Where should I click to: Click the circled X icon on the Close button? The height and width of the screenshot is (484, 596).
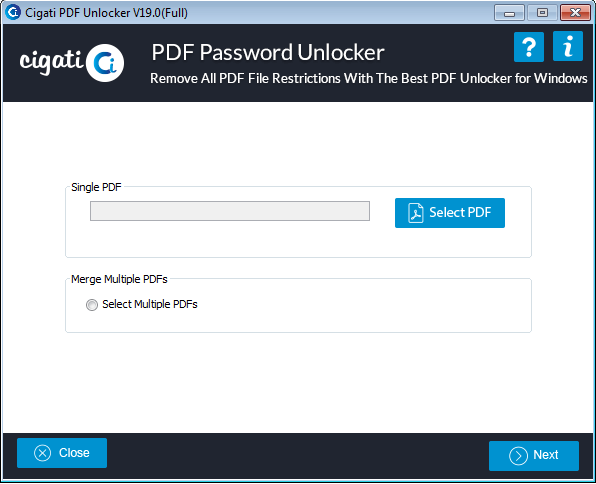43,453
